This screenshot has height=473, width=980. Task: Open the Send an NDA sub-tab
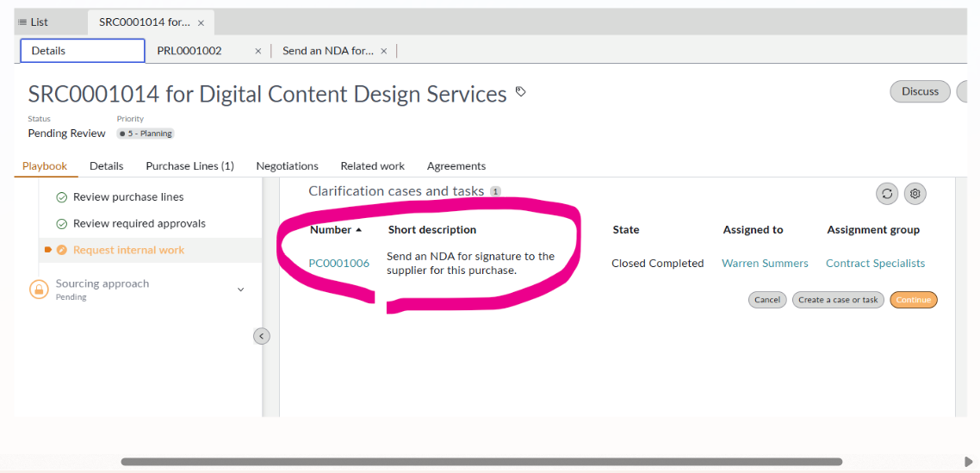pos(328,51)
